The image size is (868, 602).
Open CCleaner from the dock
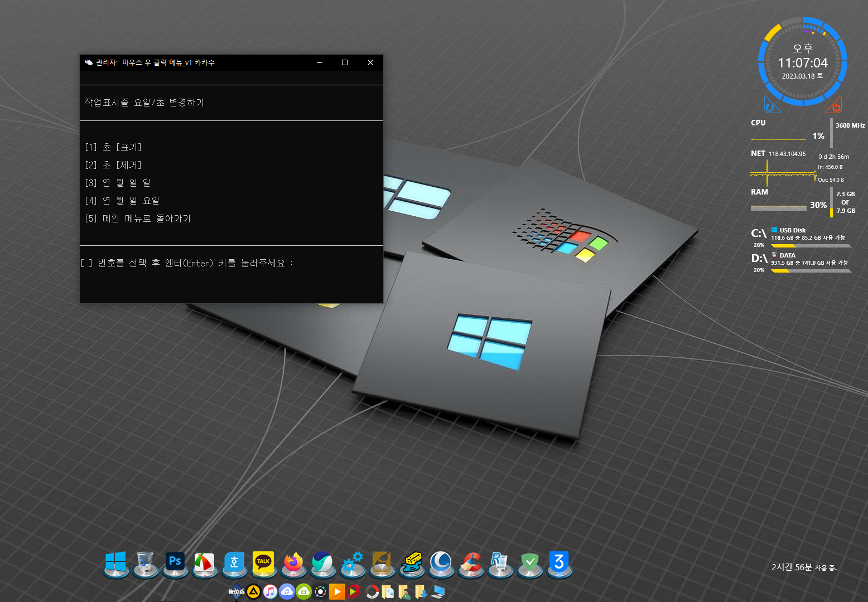[x=471, y=563]
